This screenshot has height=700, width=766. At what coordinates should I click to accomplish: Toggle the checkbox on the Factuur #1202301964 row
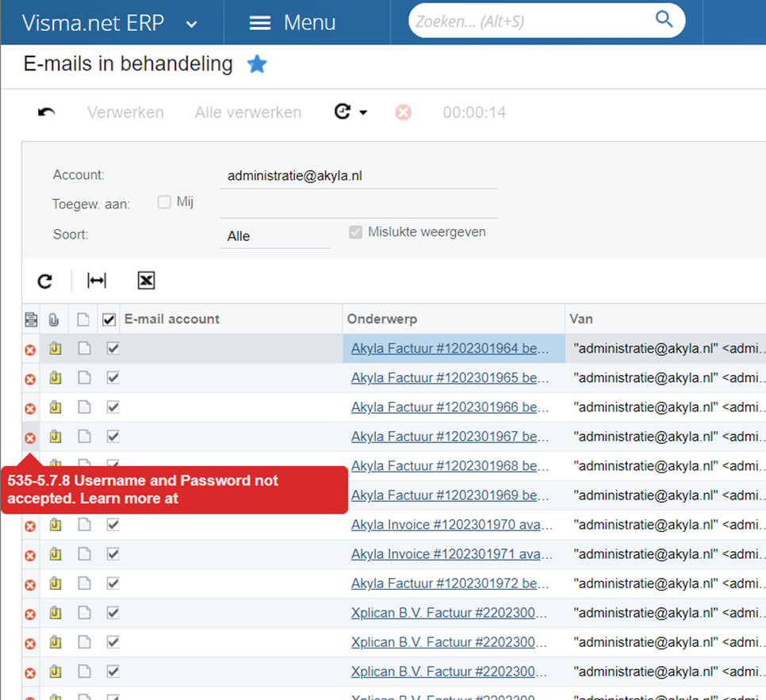pos(113,348)
